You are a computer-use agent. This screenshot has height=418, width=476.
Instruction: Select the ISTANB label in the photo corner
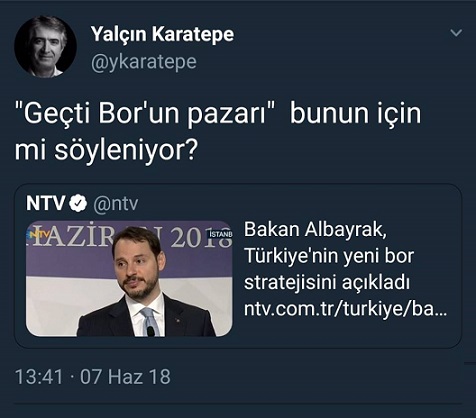[220, 234]
